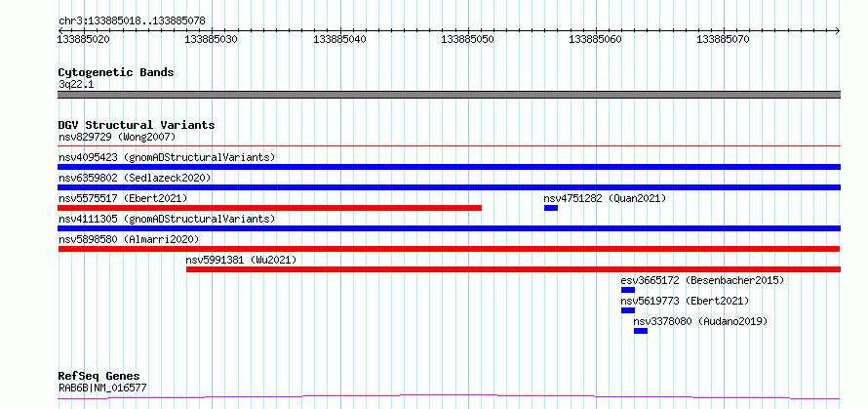Click the blue bar for nsv4111305
The width and height of the screenshot is (868, 409).
[x=449, y=228]
